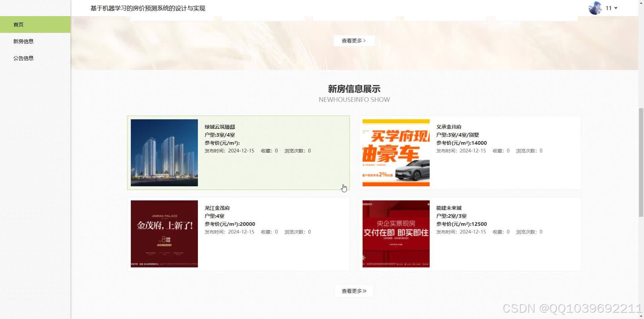
Task: Click the 龙江金茂府 listing title
Action: pyautogui.click(x=217, y=208)
